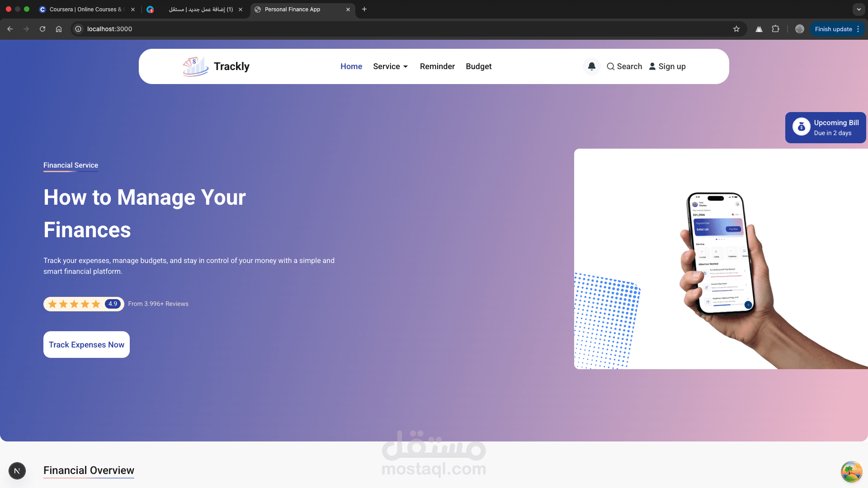Expand the Service dropdown menu

click(391, 66)
